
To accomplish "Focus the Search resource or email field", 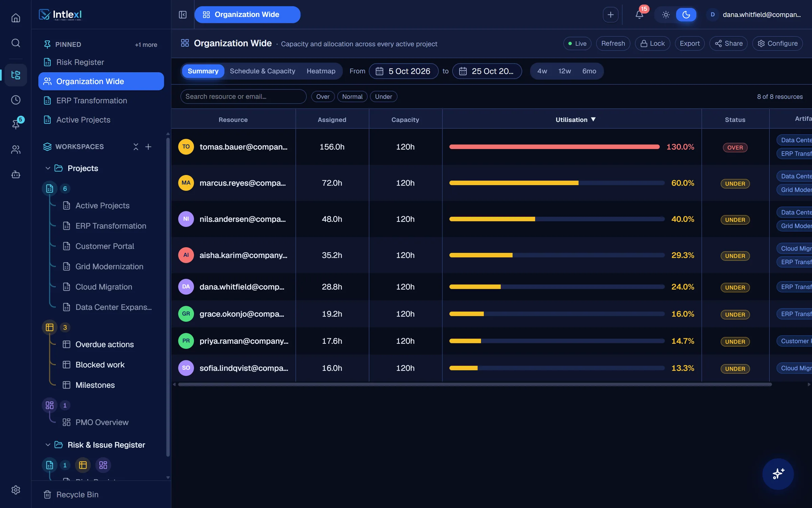I will 243,97.
